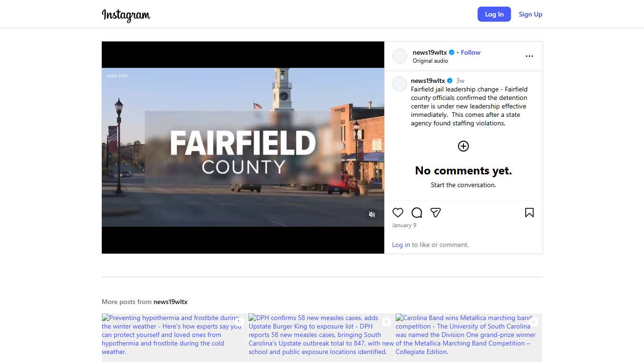
Task: Click the heart Like icon
Action: pyautogui.click(x=398, y=213)
